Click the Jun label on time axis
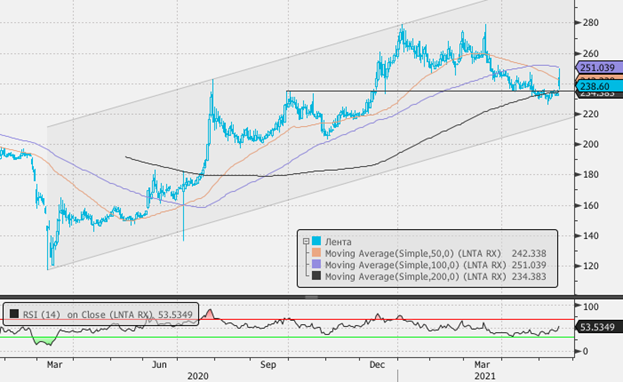The image size is (623, 382). pos(159,365)
